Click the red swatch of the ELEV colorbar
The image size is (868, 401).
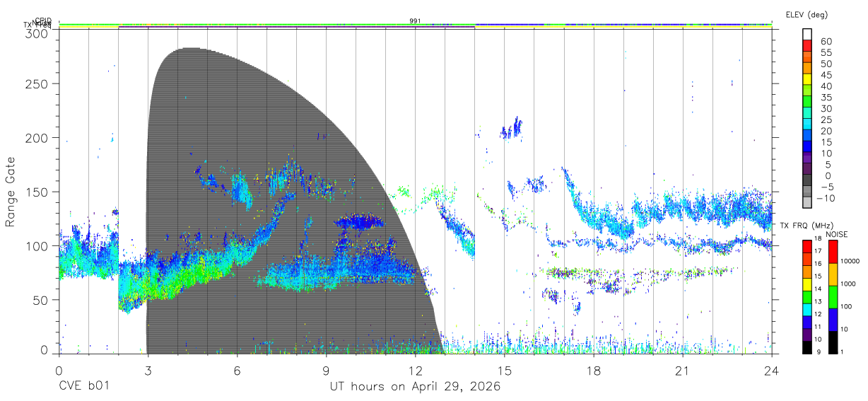tap(808, 47)
